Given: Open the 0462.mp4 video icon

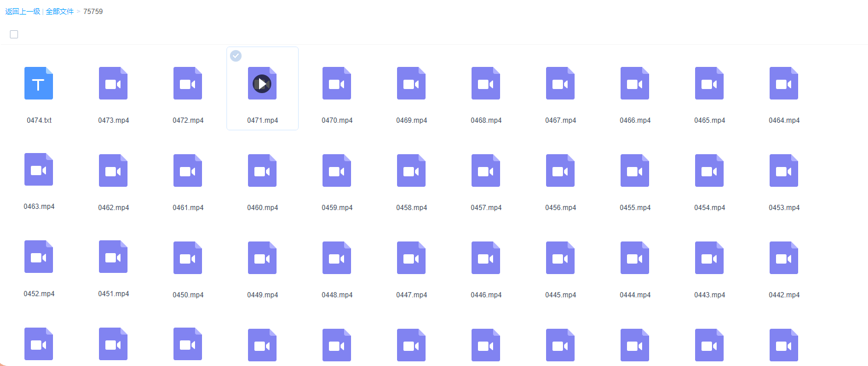Looking at the screenshot, I should [x=113, y=170].
